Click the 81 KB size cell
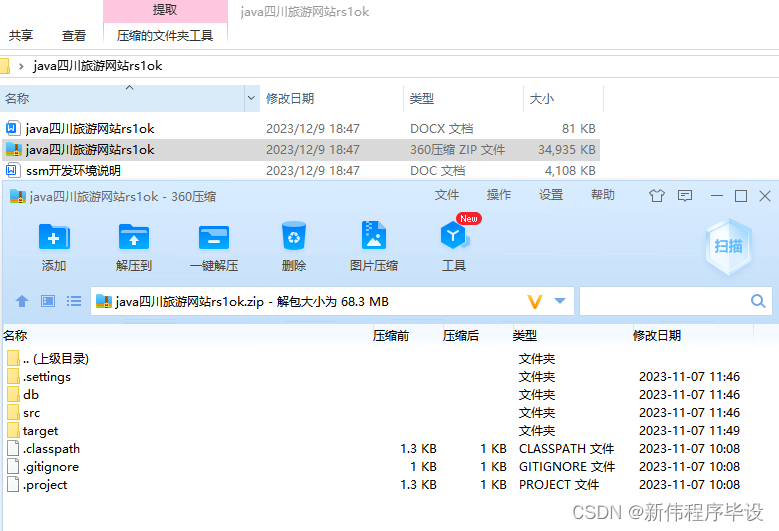 click(579, 129)
